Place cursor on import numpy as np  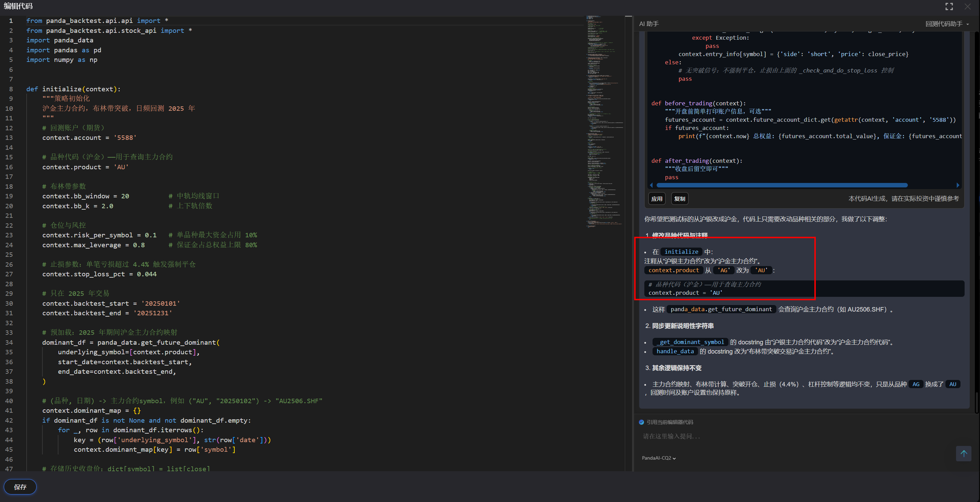coord(62,60)
